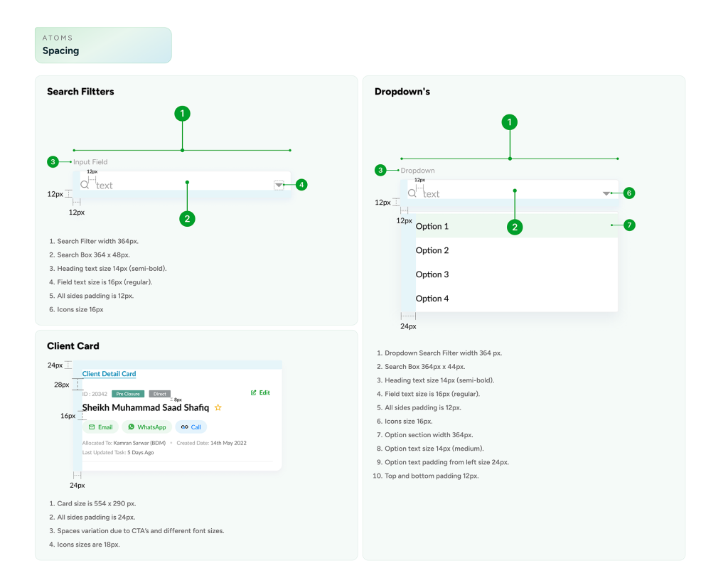Click green marker 6 beside the dropdown arrow
Screen dimensions: 728x573
[628, 193]
